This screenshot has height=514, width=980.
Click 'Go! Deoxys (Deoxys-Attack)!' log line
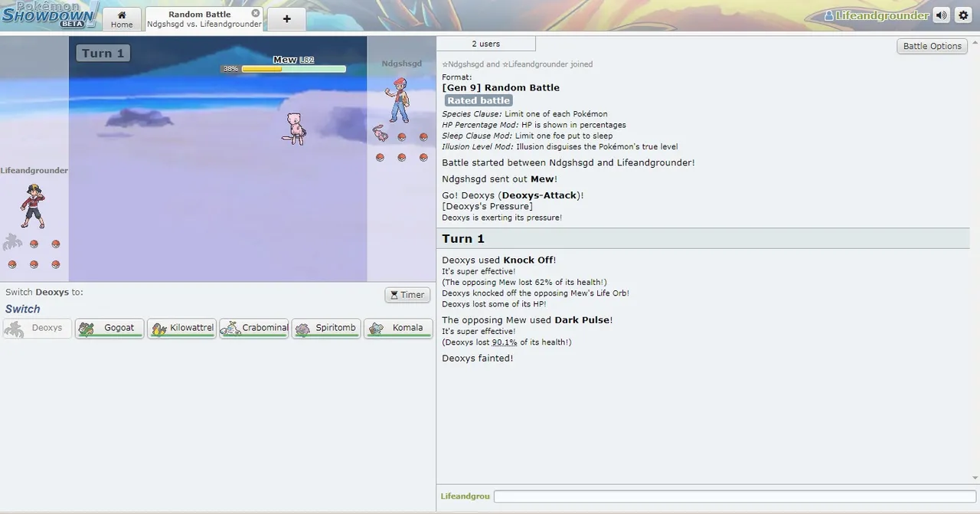coord(513,195)
